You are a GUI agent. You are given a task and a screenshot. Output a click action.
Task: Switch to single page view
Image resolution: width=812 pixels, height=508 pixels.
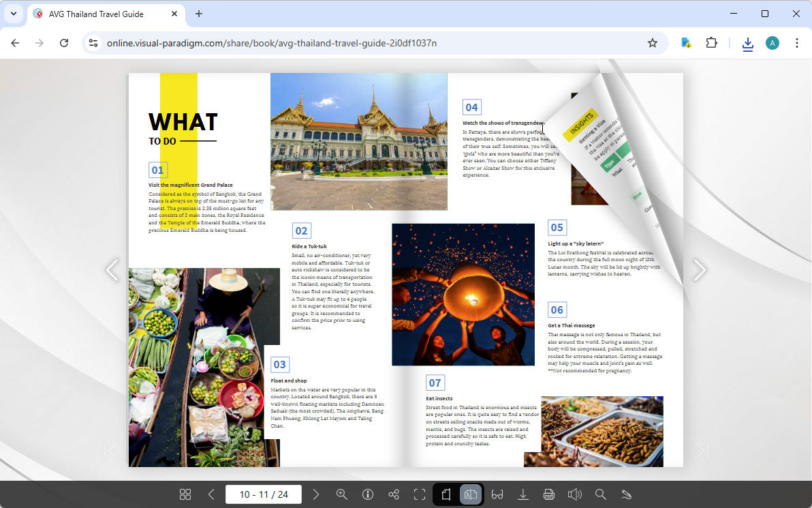point(446,494)
